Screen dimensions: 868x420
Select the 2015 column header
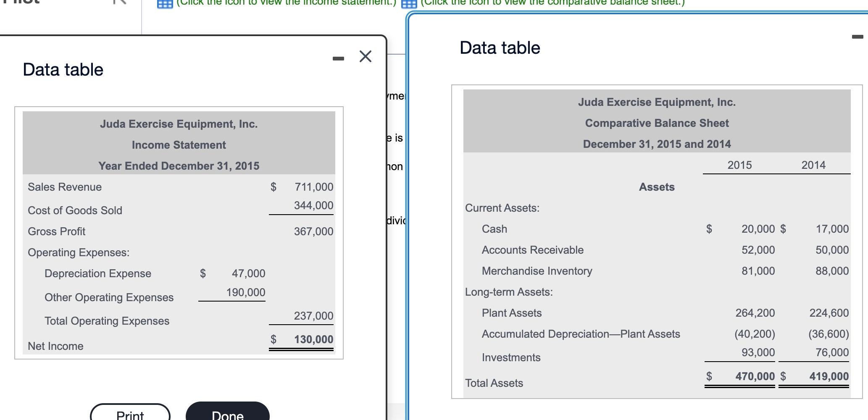[740, 165]
